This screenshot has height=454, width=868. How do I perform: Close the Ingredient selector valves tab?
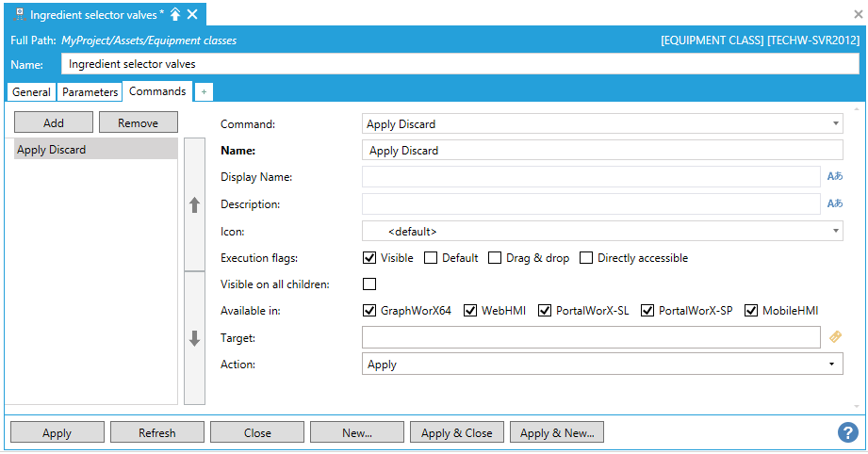192,14
